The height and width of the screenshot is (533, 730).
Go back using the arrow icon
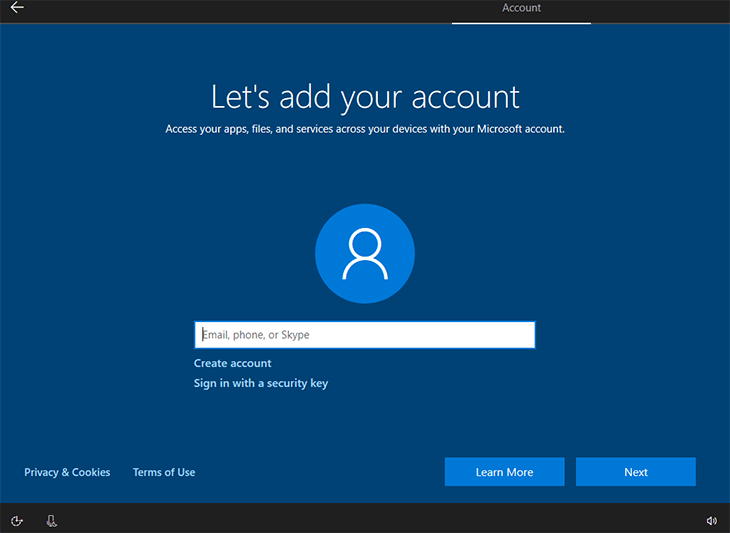17,7
